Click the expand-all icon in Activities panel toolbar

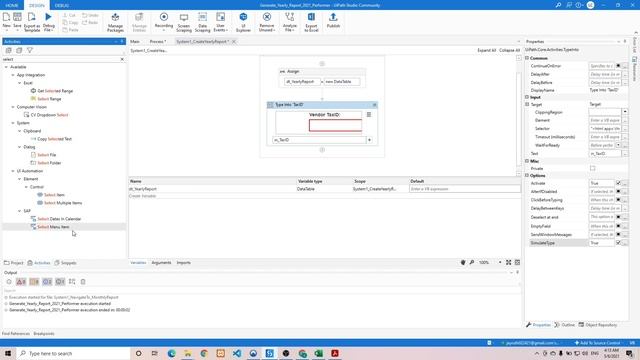point(9,50)
